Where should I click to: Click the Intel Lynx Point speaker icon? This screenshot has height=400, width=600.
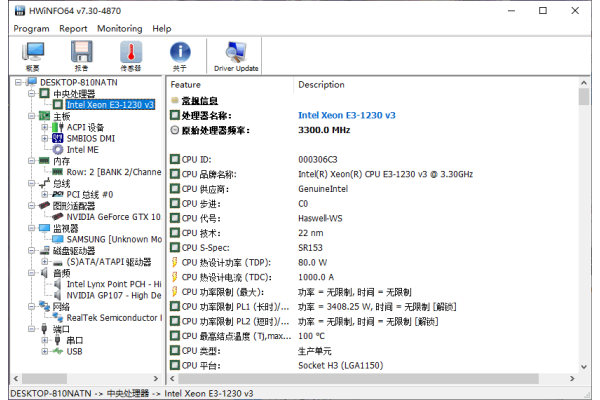coord(57,284)
